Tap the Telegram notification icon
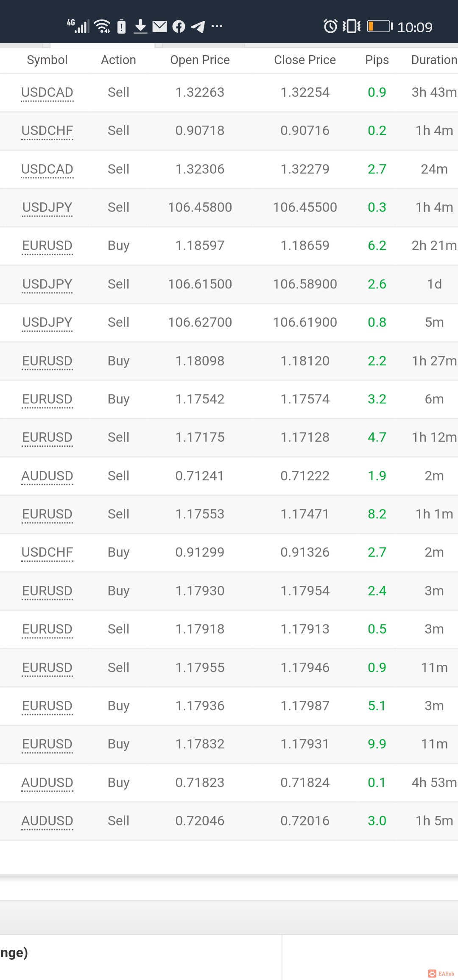458x980 pixels. [198, 27]
